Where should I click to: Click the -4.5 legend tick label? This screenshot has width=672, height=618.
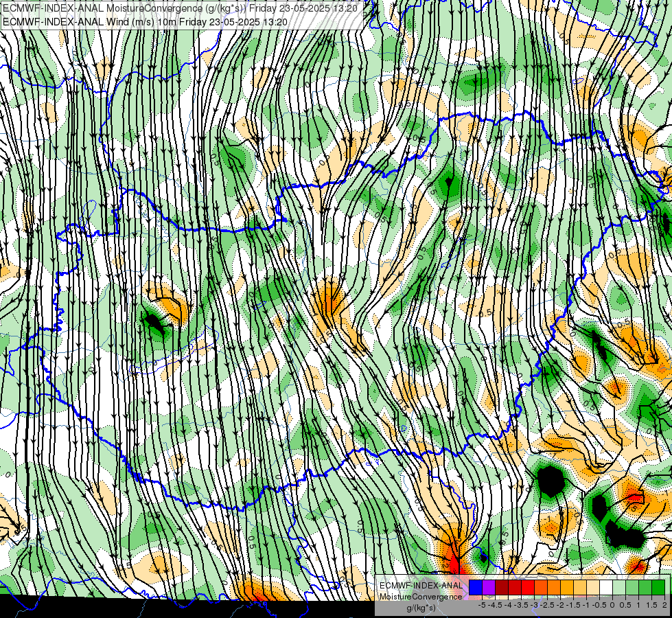tap(495, 605)
